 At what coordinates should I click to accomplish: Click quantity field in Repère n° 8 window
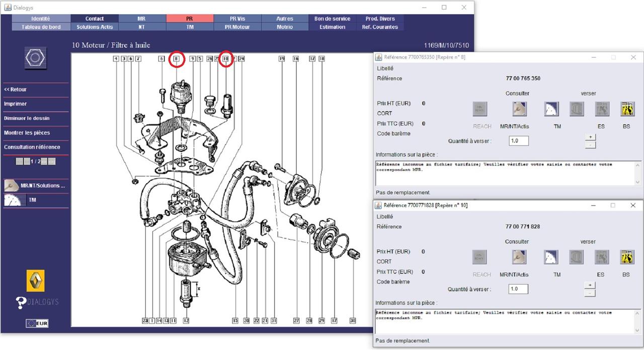click(x=518, y=141)
